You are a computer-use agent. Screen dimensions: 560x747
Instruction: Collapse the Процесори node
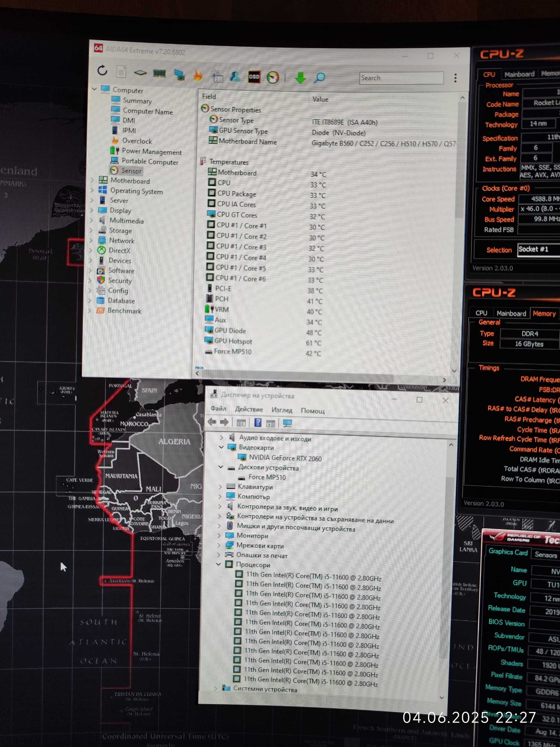[219, 564]
